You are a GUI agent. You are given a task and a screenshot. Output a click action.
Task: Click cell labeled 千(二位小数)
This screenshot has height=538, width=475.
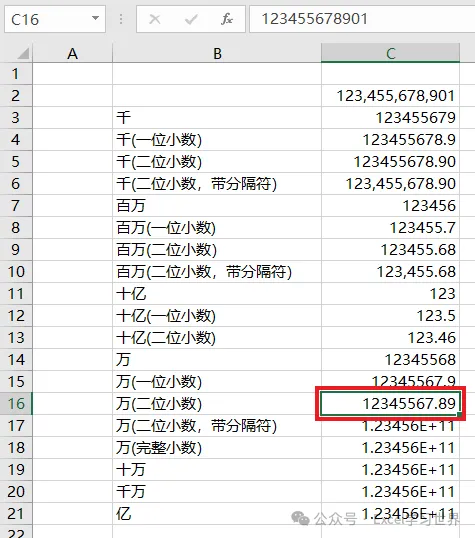point(217,162)
